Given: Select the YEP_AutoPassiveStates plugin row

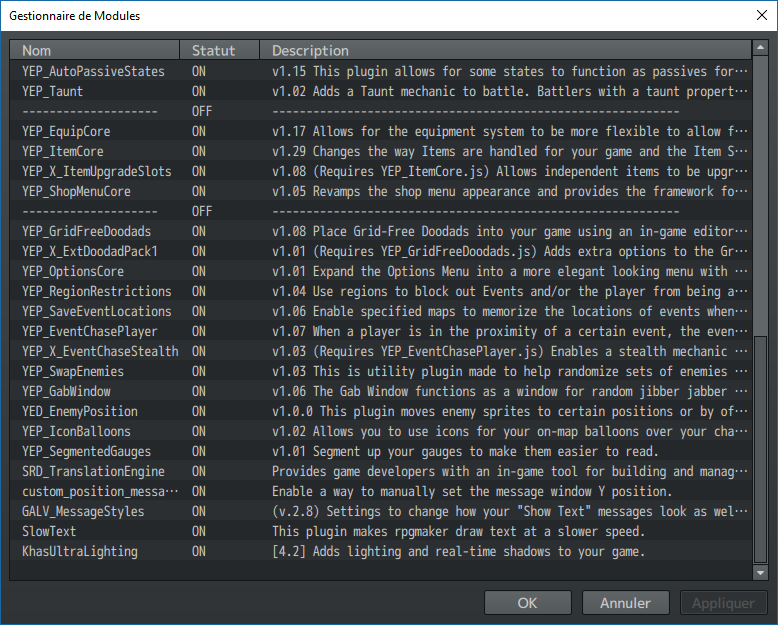Looking at the screenshot, I should tap(381, 71).
